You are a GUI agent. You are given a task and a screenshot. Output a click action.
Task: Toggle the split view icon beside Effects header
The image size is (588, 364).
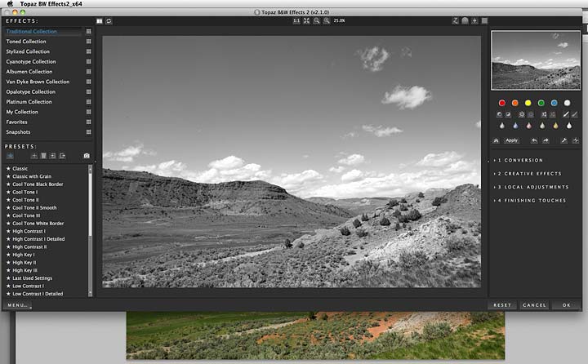[x=100, y=21]
